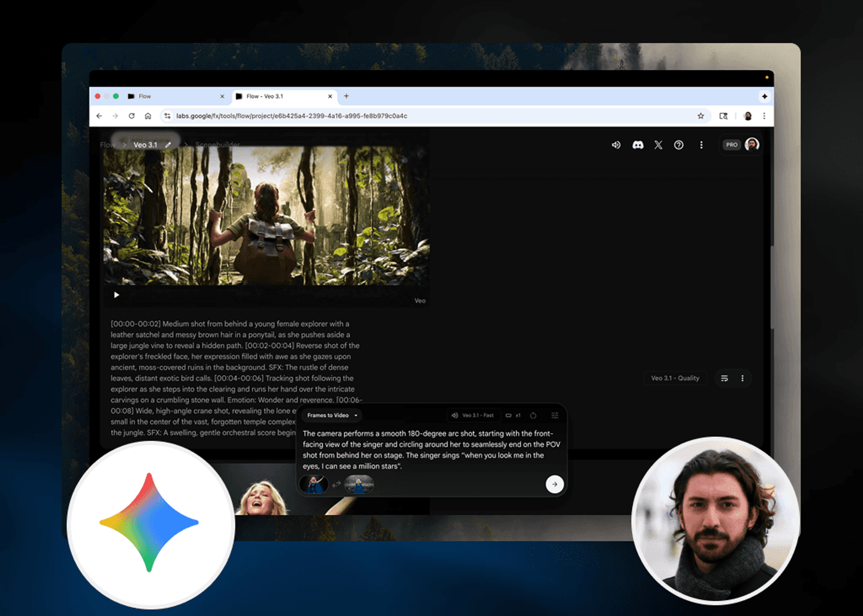
Task: Open the help question mark icon
Action: pos(679,145)
